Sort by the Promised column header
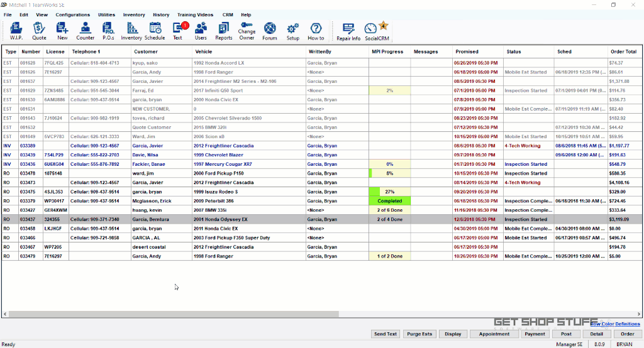Screen dimensions: 644x348 [x=467, y=52]
